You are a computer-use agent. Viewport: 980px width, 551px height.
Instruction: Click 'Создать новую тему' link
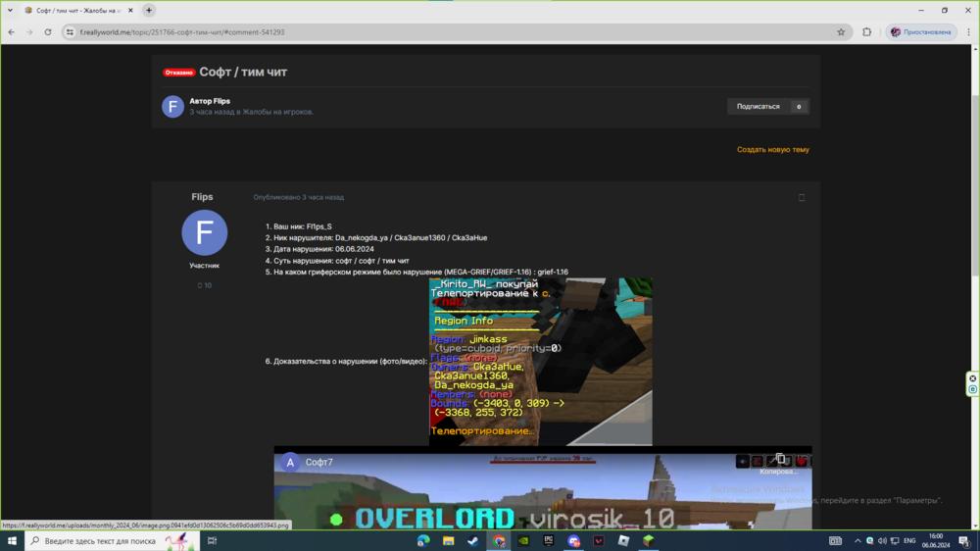pos(772,149)
